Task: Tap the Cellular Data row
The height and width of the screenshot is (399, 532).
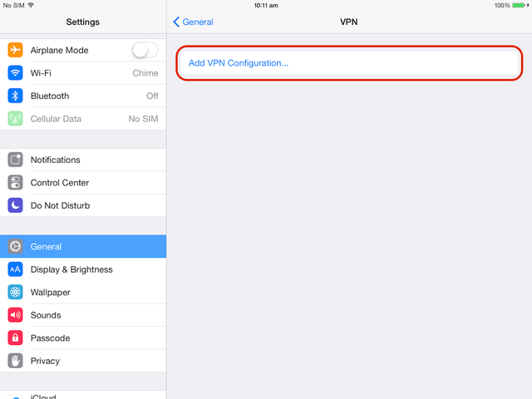Action: tap(83, 119)
